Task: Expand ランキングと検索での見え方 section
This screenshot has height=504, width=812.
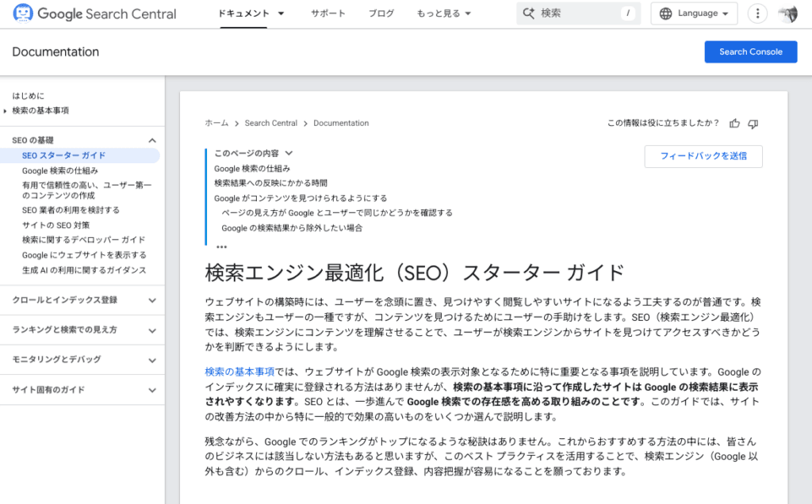Action: pyautogui.click(x=152, y=330)
